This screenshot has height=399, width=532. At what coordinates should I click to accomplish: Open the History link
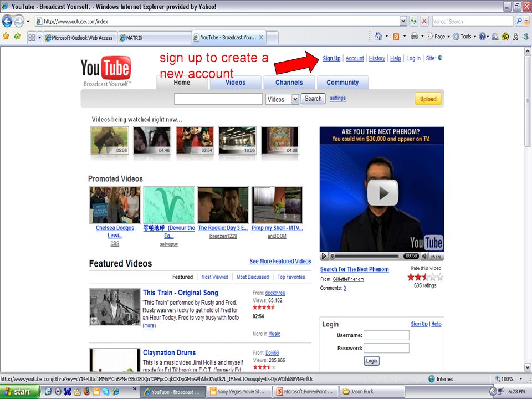(x=377, y=58)
